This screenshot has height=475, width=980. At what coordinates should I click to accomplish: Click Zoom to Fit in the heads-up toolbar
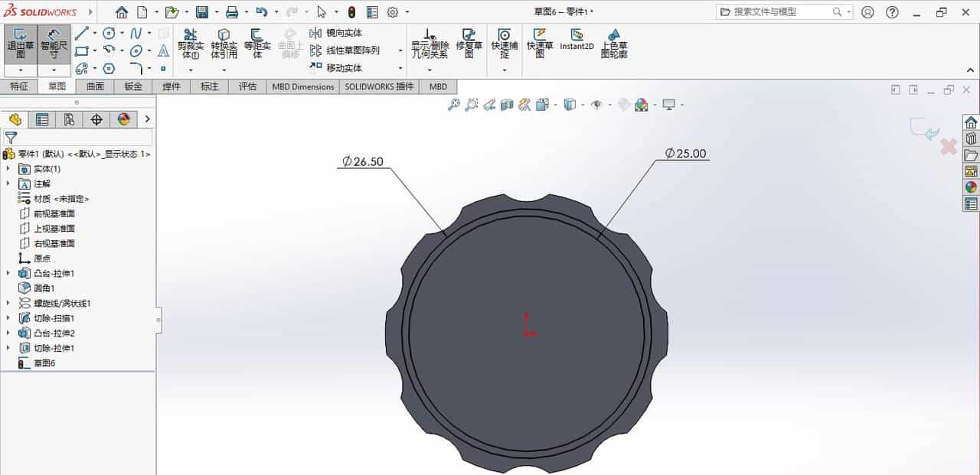pyautogui.click(x=456, y=104)
